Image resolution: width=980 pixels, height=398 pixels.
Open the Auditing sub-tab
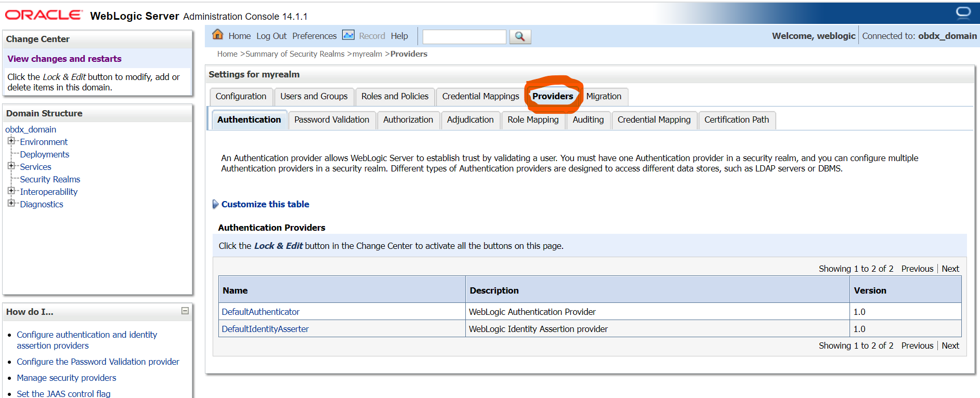click(x=588, y=120)
